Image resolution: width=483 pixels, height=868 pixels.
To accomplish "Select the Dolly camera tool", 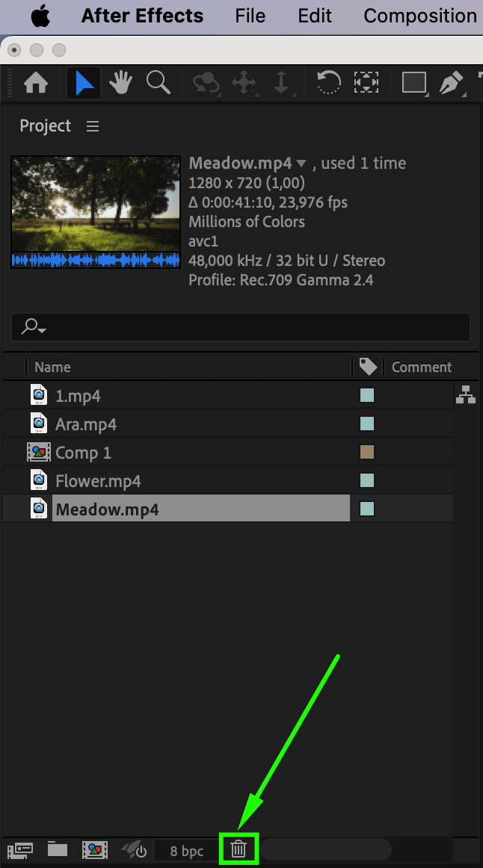I will coord(281,83).
